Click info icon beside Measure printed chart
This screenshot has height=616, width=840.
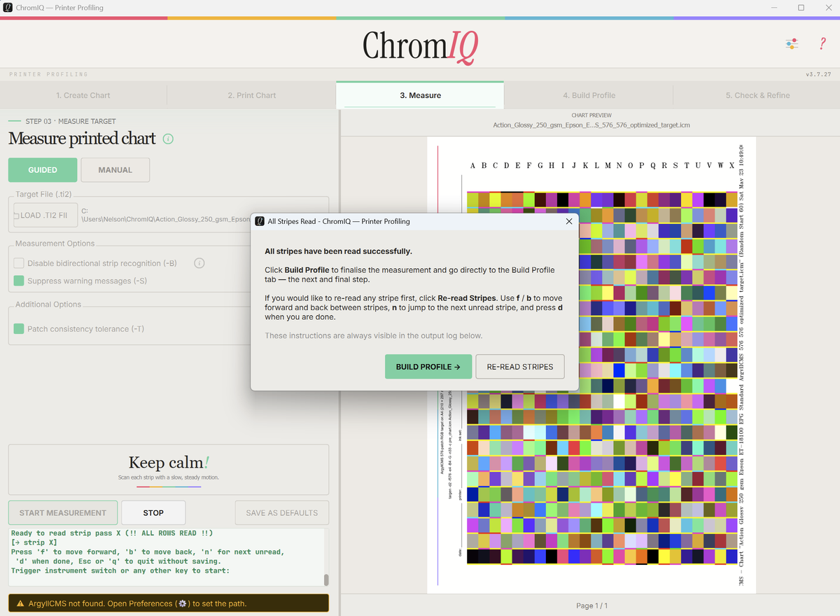(x=168, y=139)
